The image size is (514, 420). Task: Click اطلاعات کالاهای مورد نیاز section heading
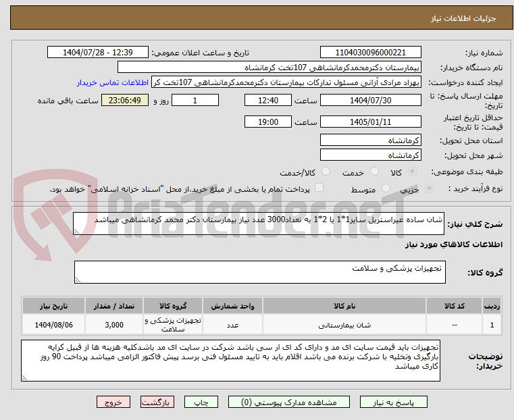tap(454, 244)
